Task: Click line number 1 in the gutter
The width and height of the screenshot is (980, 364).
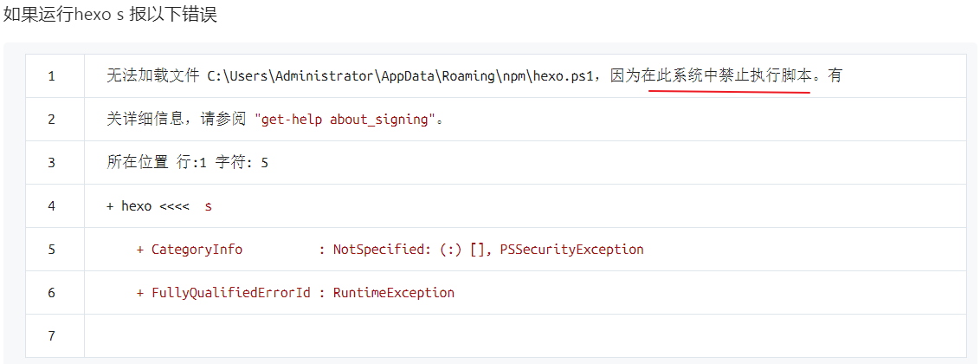Action: coord(51,76)
